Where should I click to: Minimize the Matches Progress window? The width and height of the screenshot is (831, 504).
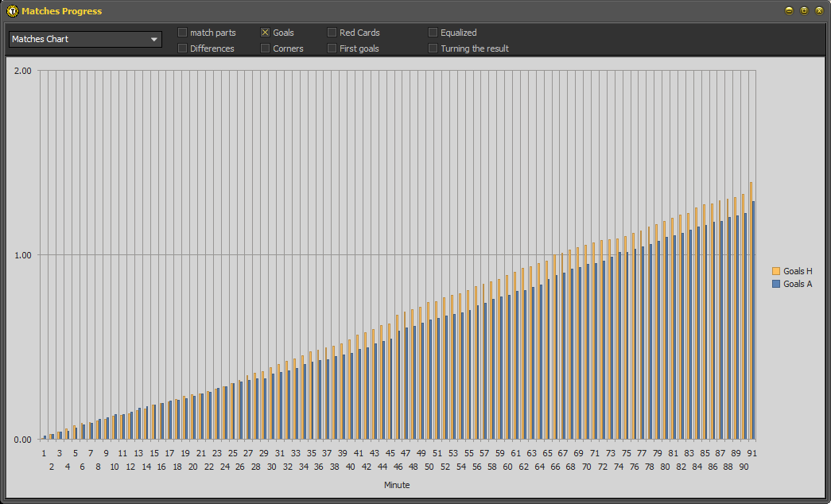[789, 11]
